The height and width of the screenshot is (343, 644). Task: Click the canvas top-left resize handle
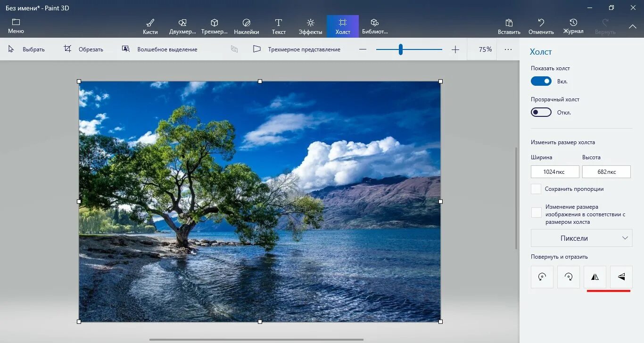[x=79, y=81]
